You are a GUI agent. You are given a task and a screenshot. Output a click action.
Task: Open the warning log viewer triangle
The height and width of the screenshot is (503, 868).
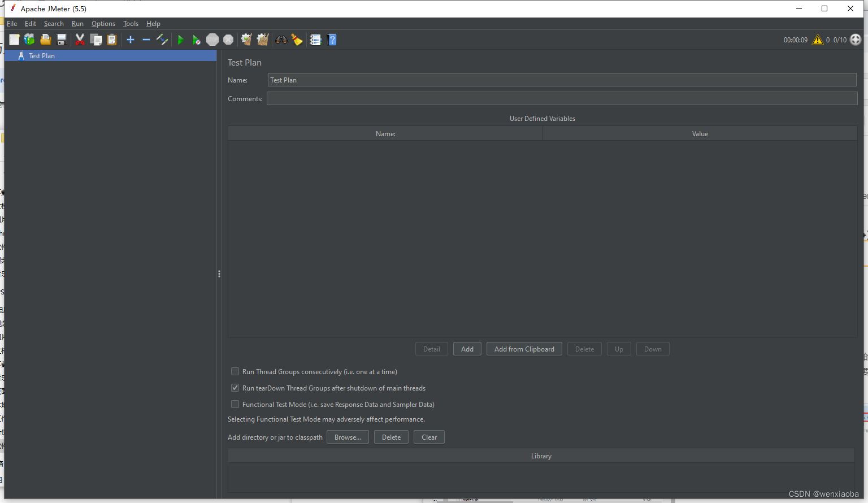click(818, 40)
